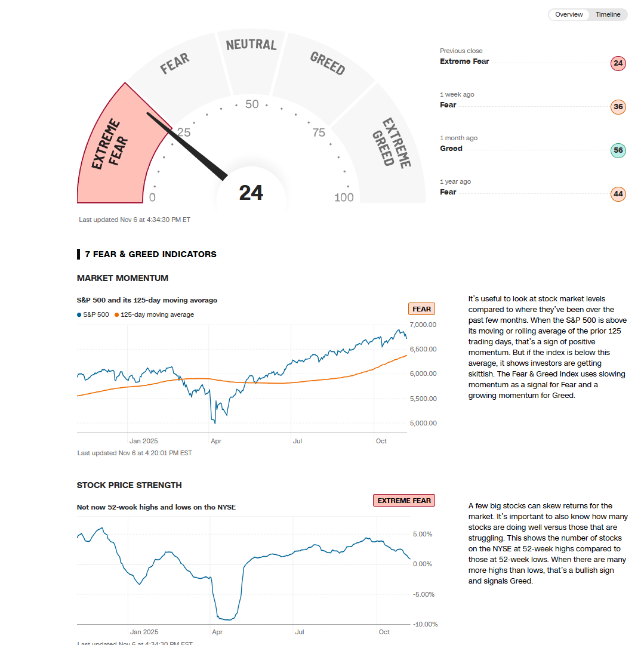Click the Stock Price Strength heading
644x645 pixels.
130,485
